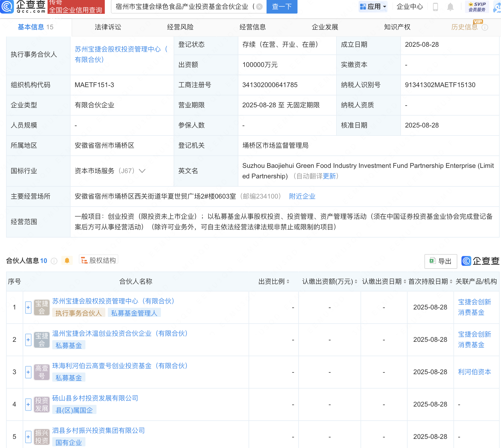Click the 查一下 search button
This screenshot has width=501, height=448.
point(282,7)
